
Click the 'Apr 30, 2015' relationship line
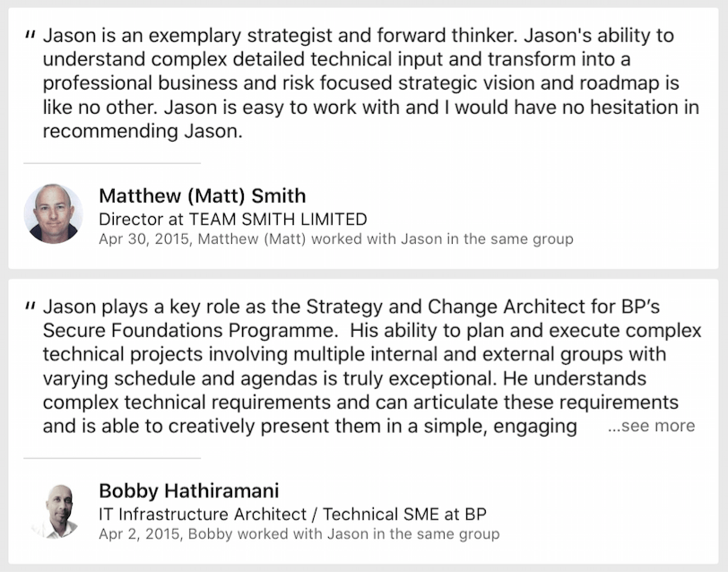pos(148,239)
